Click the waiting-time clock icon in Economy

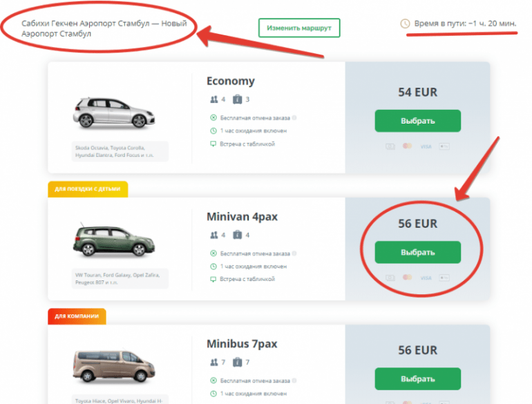pyautogui.click(x=213, y=131)
